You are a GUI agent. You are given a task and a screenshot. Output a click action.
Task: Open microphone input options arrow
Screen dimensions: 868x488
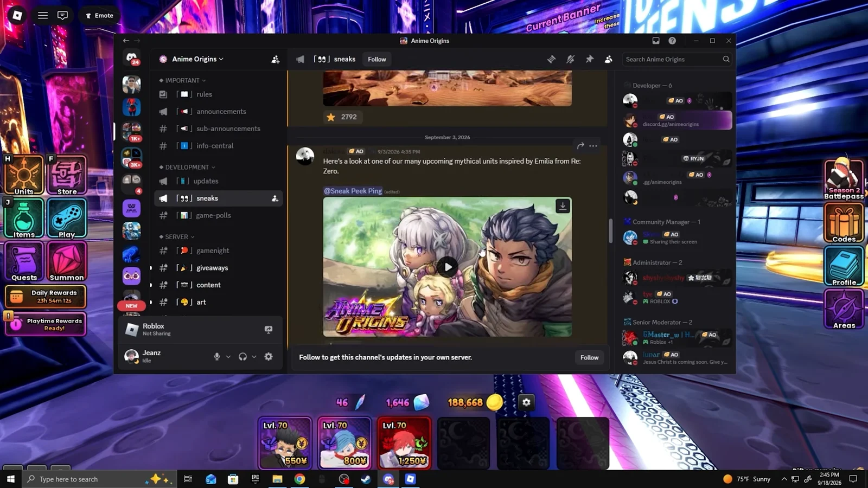228,356
